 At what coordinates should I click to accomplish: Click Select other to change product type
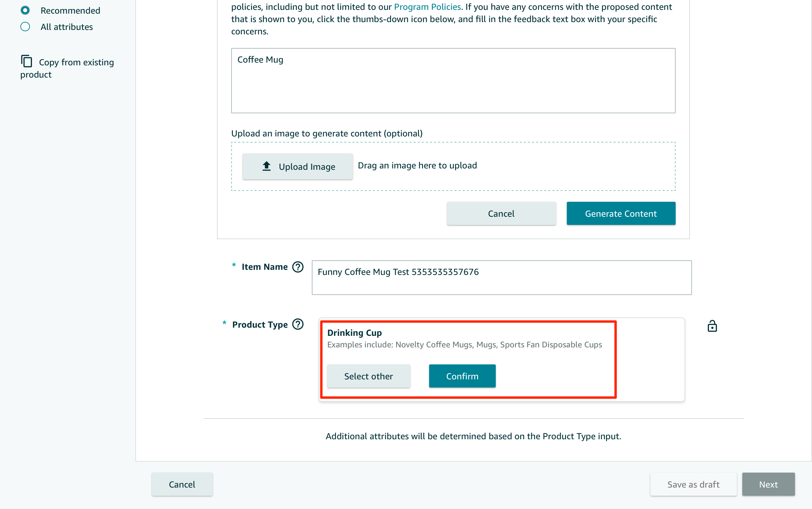pos(369,376)
